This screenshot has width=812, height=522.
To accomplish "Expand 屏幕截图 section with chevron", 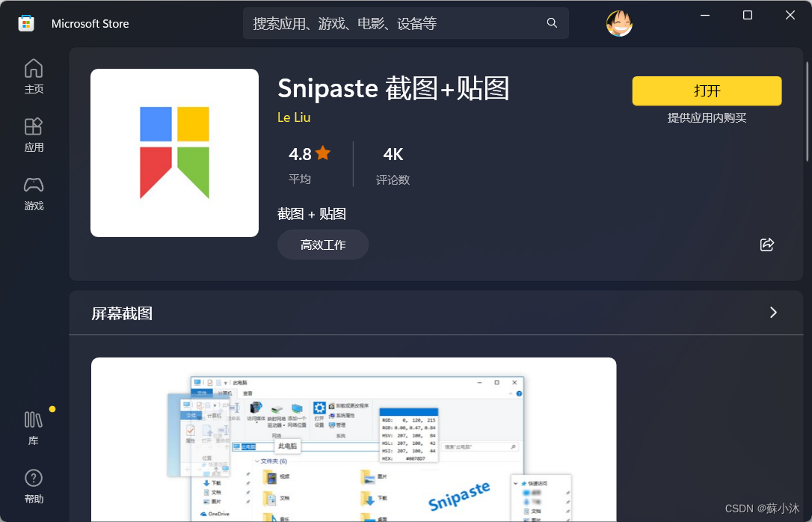I will pos(773,313).
